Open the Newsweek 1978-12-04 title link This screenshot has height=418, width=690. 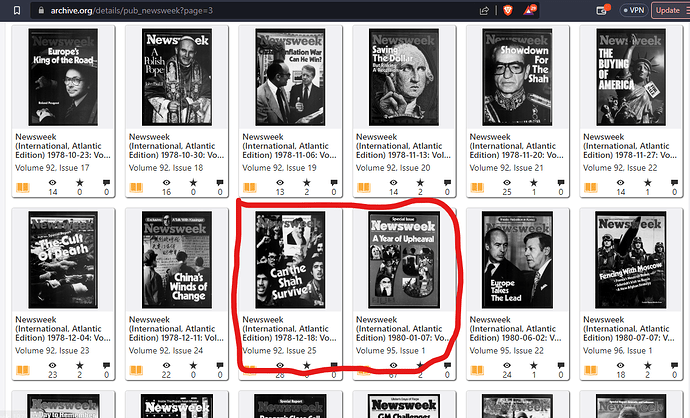coord(63,329)
